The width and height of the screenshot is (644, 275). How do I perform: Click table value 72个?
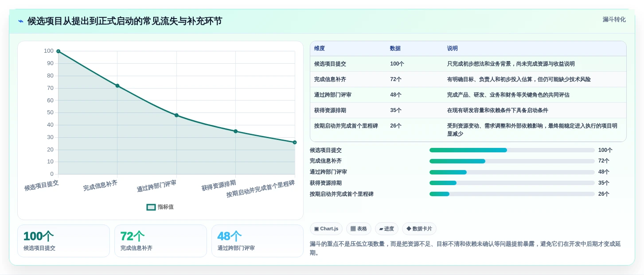396,79
